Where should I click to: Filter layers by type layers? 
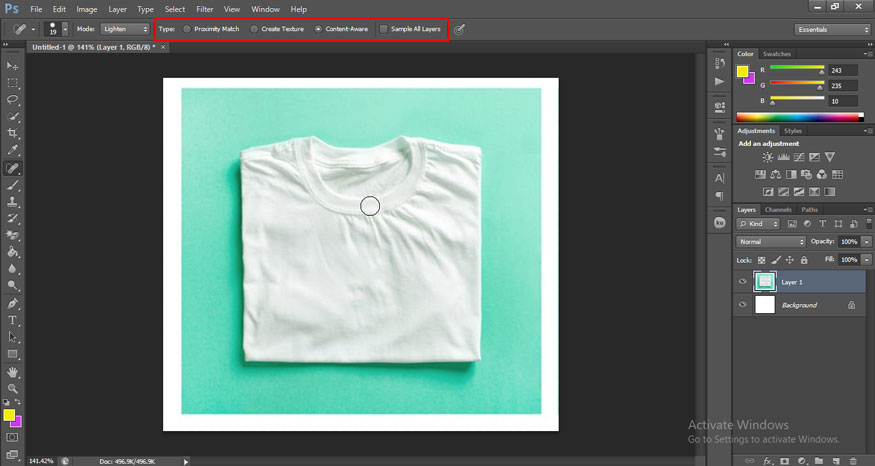click(823, 224)
